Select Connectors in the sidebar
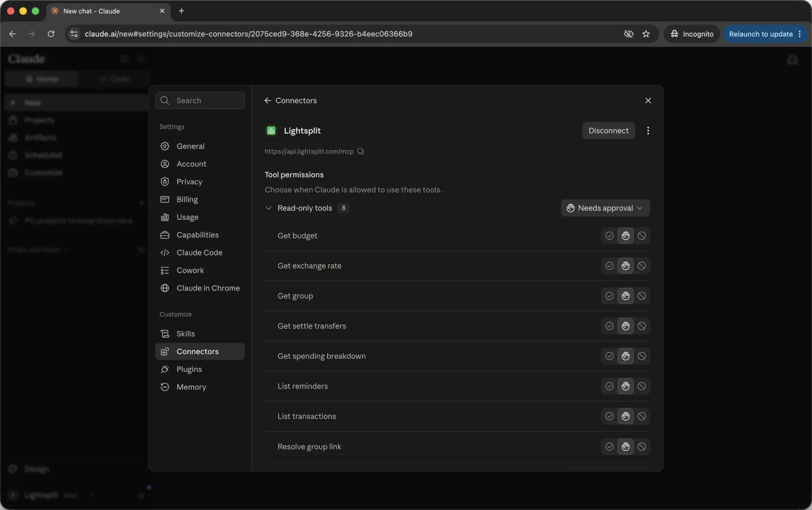Screen dimensions: 812x510 200,352
